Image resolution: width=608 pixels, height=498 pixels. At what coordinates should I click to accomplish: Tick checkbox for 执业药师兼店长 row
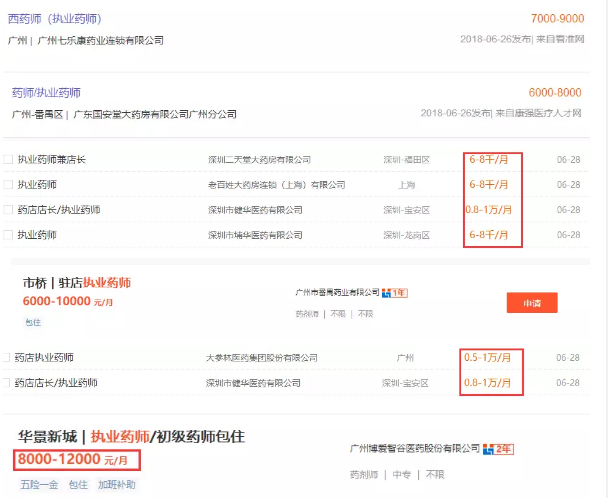click(8, 159)
